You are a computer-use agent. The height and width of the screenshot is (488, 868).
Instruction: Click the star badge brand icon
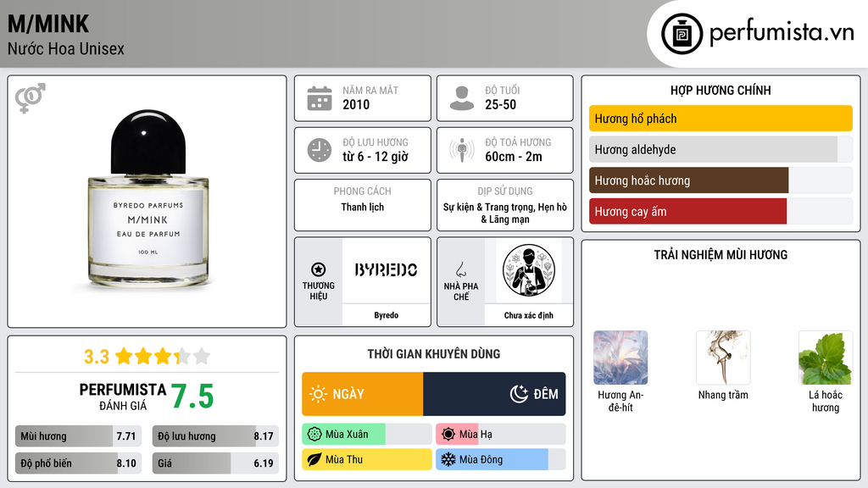pyautogui.click(x=319, y=269)
